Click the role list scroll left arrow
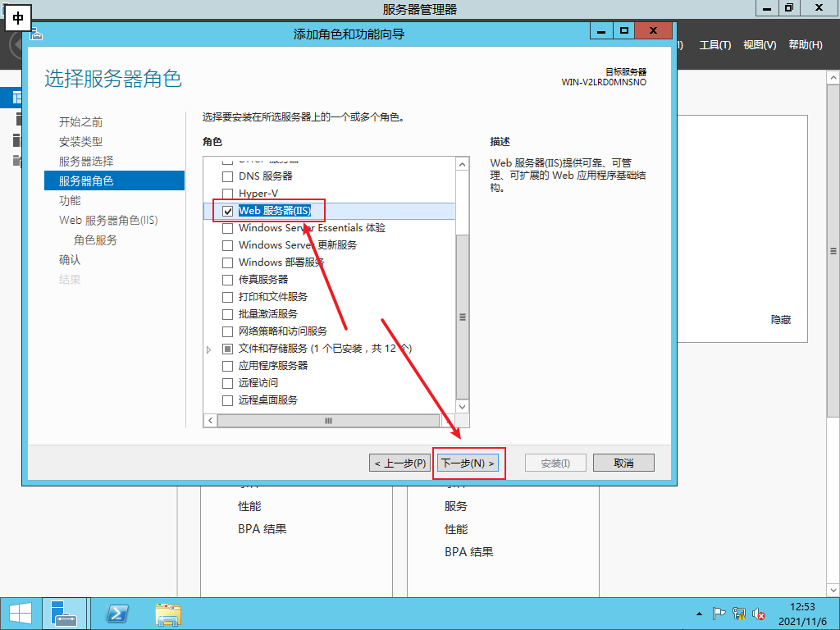840x630 pixels. tap(211, 421)
